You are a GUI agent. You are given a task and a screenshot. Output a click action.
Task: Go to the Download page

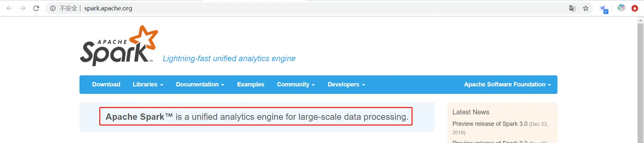106,84
